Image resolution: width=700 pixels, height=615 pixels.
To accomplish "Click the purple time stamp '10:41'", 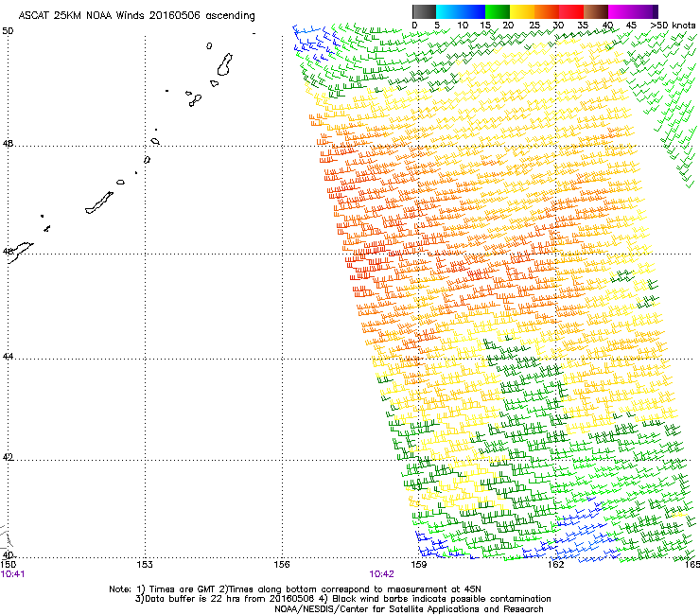I will point(12,574).
